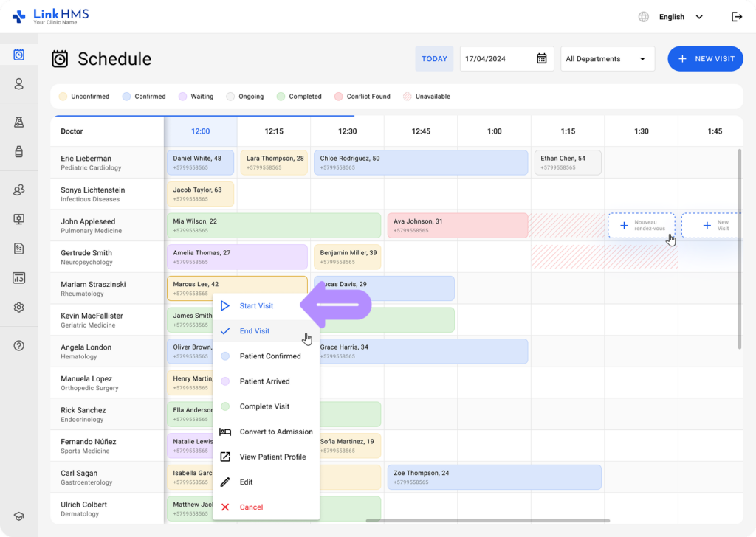Open the patients person icon in sidebar
Image resolution: width=756 pixels, height=537 pixels.
[18, 84]
